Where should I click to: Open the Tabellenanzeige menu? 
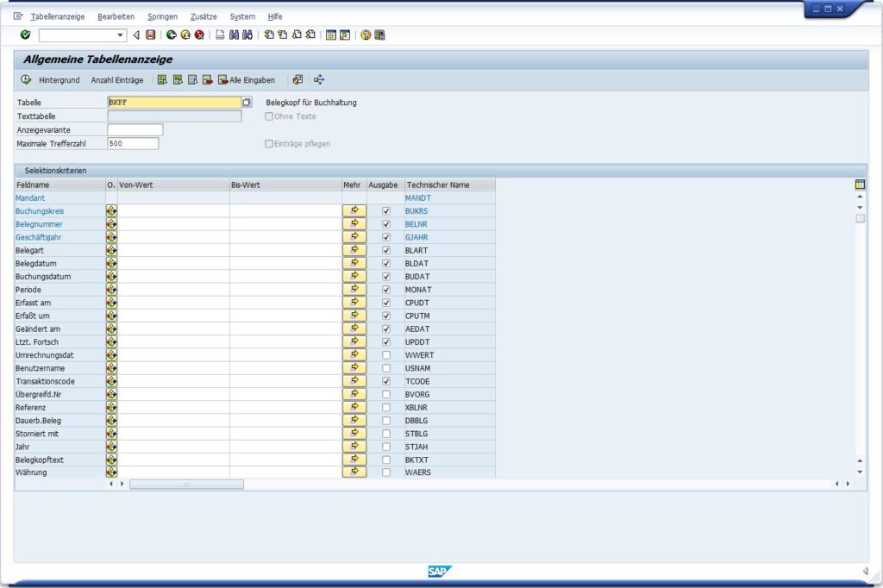coord(58,16)
